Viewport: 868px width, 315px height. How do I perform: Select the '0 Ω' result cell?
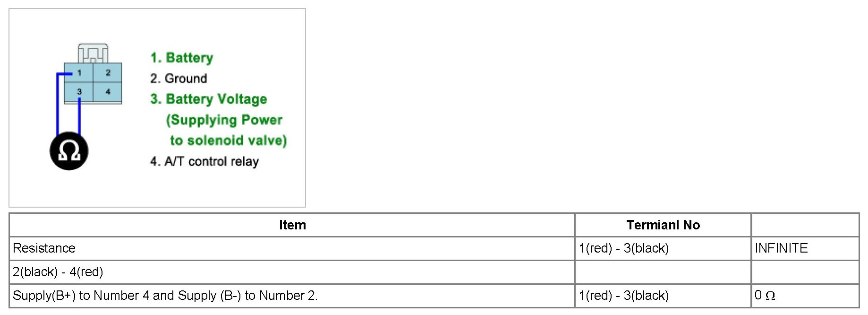[805, 296]
